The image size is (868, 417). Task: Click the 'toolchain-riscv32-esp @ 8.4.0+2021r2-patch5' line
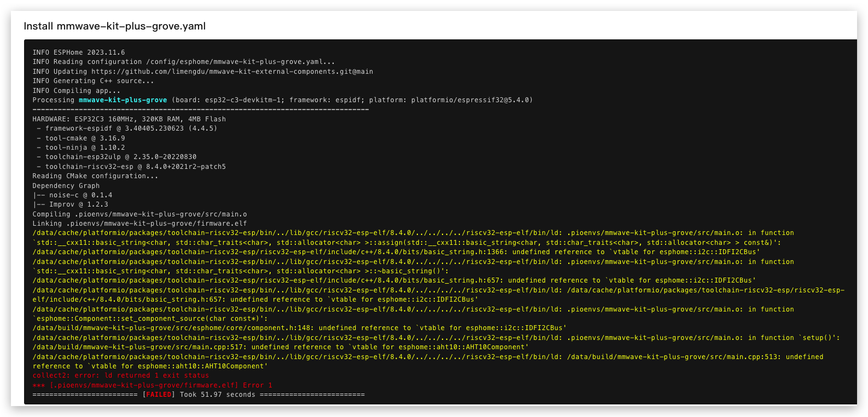(131, 167)
